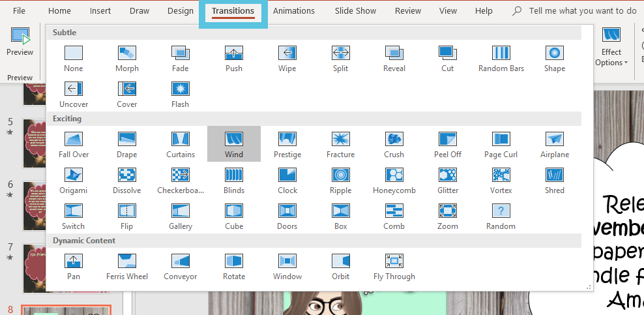The height and width of the screenshot is (315, 644).
Task: Pick the Airplane transition
Action: click(555, 145)
